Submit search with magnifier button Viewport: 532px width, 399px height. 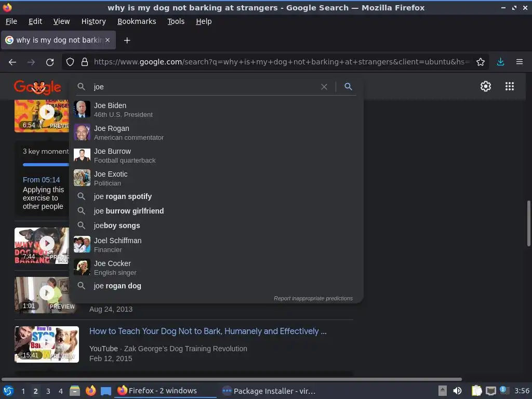pyautogui.click(x=348, y=87)
